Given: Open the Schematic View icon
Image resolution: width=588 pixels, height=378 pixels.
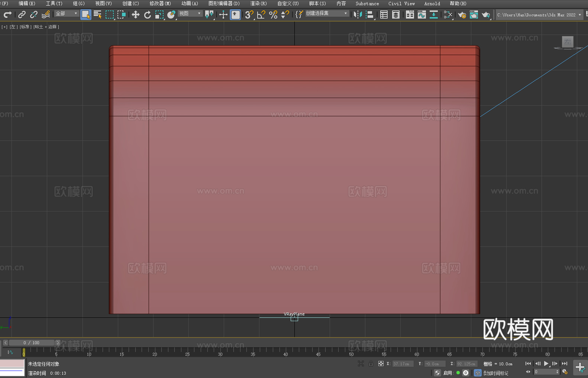Looking at the screenshot, I should [x=448, y=14].
